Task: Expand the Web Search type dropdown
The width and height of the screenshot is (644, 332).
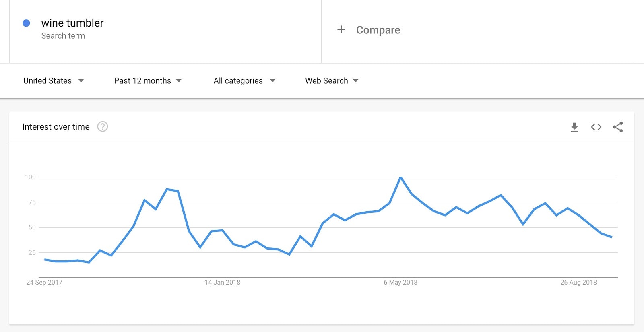Action: tap(331, 81)
